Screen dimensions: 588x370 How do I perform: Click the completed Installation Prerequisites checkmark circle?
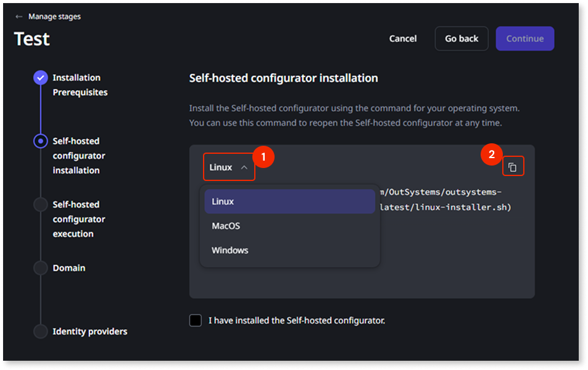pos(41,78)
